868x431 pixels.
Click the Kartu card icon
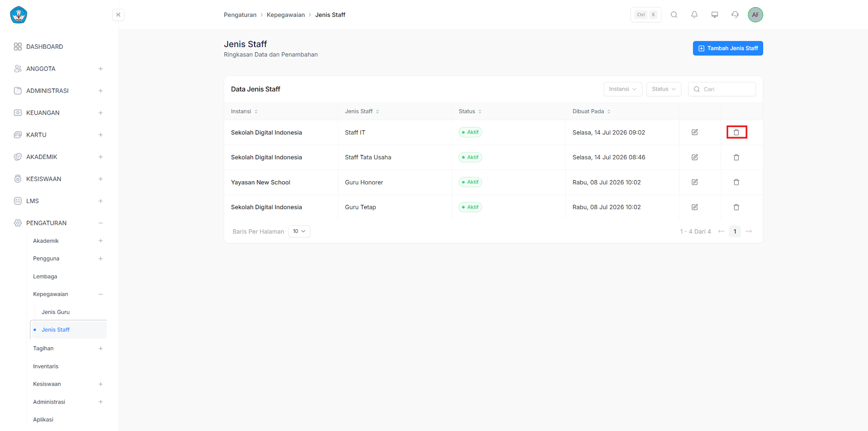(x=18, y=135)
